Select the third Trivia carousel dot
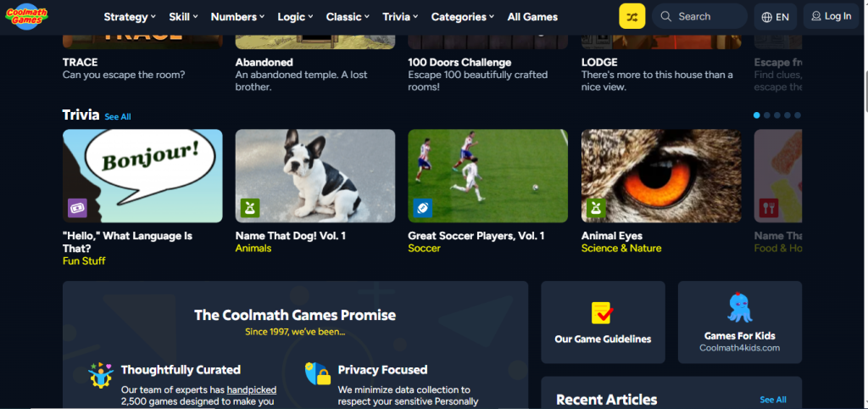Image resolution: width=868 pixels, height=409 pixels. (x=777, y=115)
